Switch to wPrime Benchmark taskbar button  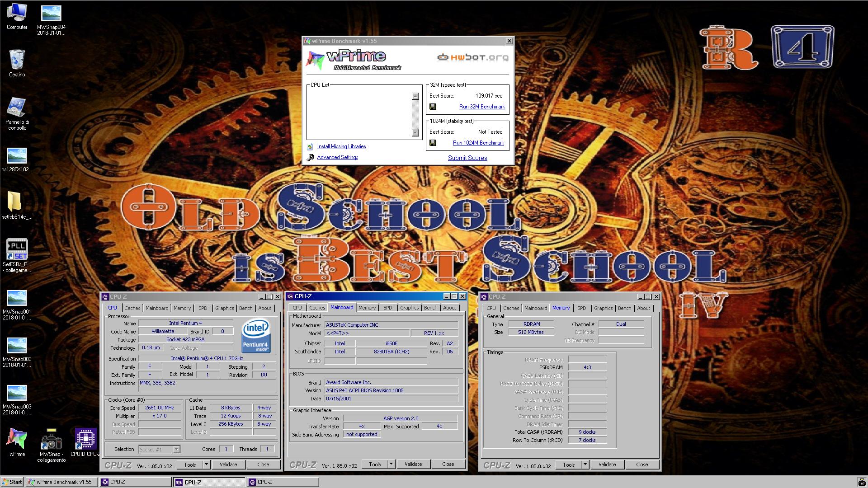click(61, 482)
